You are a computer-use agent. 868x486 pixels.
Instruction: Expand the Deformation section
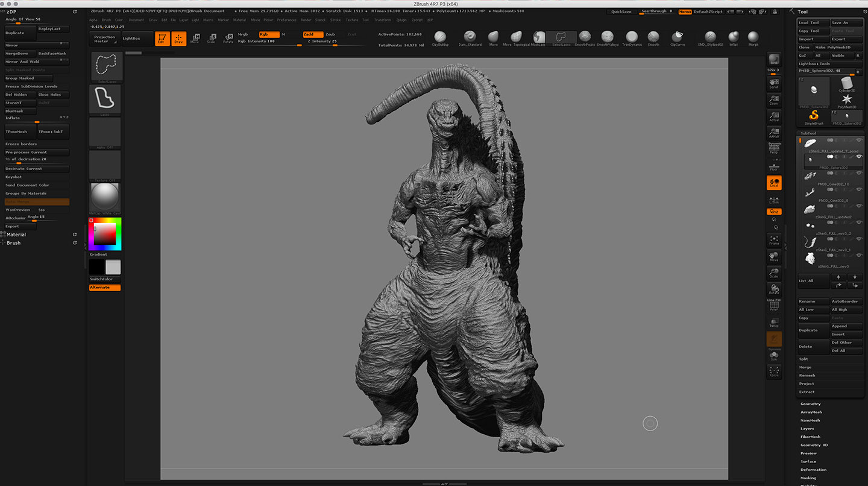coord(813,470)
